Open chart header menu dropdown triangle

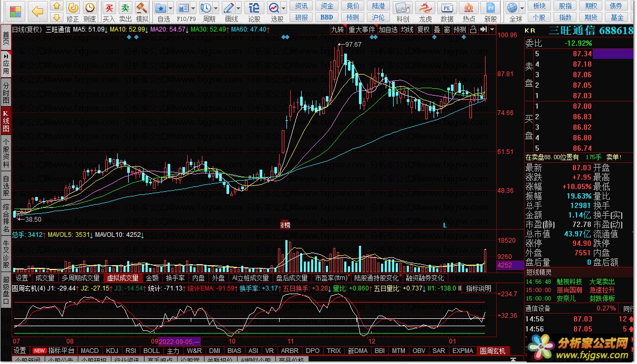[492, 29]
